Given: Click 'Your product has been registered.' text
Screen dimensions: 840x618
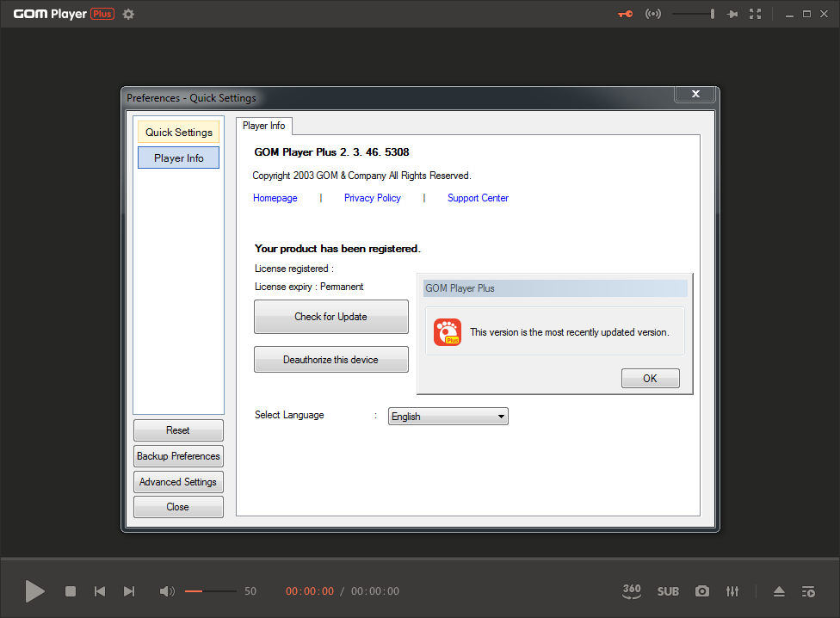Looking at the screenshot, I should point(337,249).
